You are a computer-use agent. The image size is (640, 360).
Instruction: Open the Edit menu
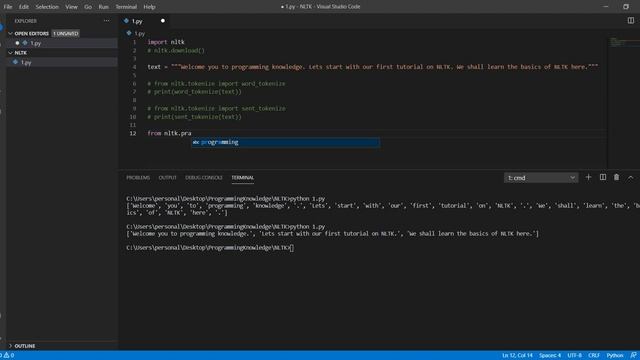[x=24, y=7]
